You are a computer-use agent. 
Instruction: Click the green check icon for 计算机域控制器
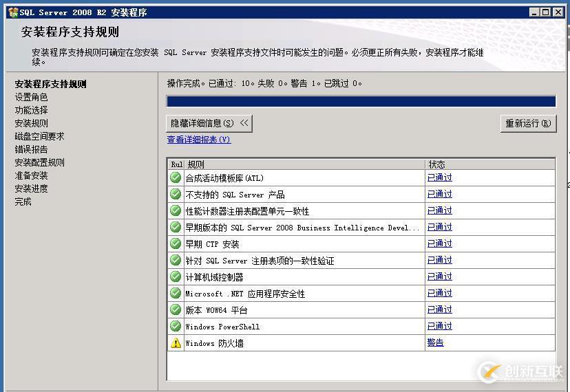click(176, 276)
